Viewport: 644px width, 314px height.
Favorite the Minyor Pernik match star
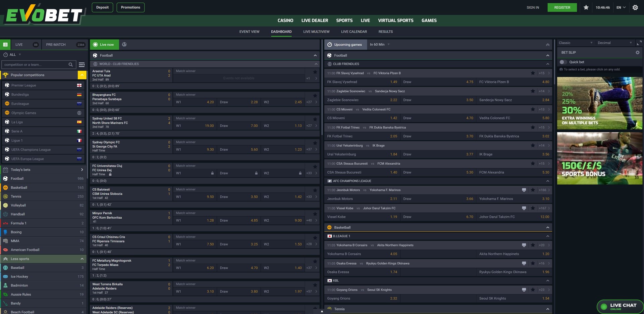315,214
